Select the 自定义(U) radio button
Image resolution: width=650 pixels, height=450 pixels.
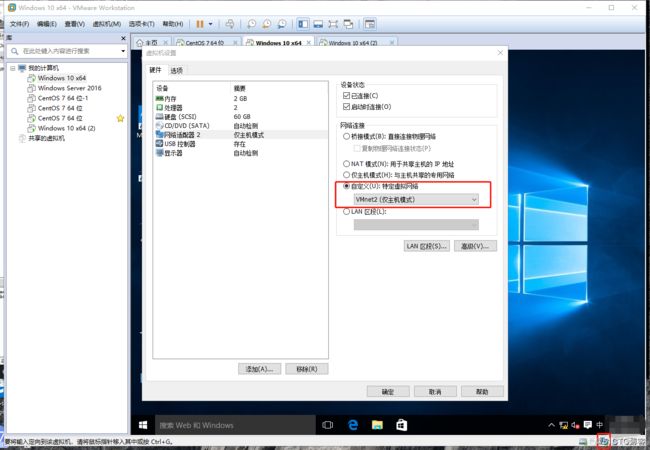(346, 186)
